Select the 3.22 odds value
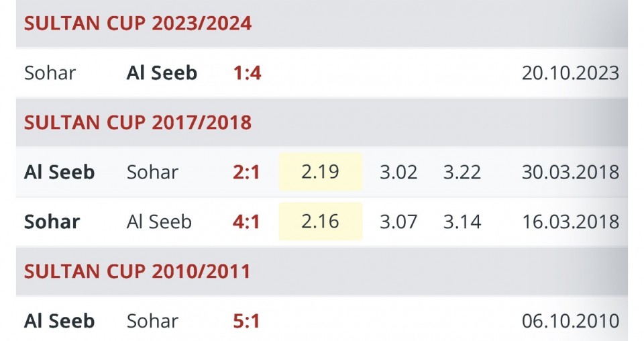This screenshot has width=644, height=341. pos(462,172)
